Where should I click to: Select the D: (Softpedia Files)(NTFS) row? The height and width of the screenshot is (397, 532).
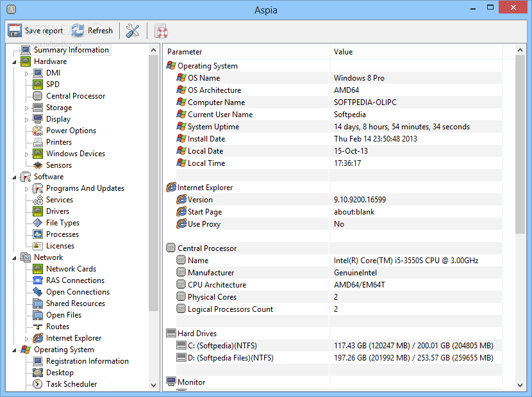pos(339,358)
